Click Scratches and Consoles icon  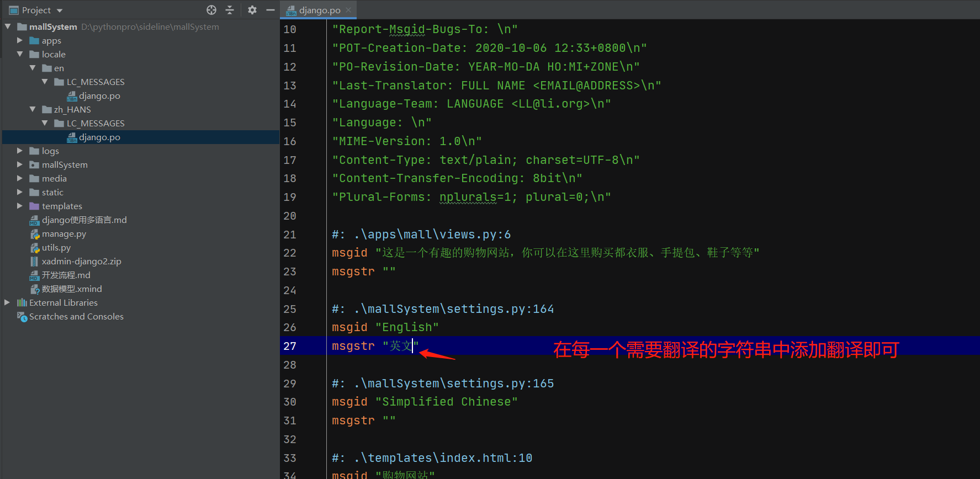pyautogui.click(x=22, y=316)
